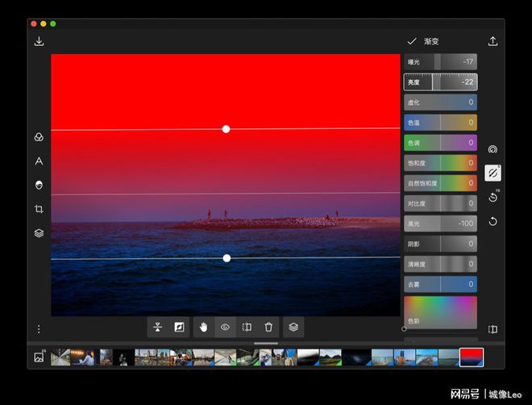The image size is (532, 405).
Task: Click the upper gradient handle dot
Action: pos(226,129)
